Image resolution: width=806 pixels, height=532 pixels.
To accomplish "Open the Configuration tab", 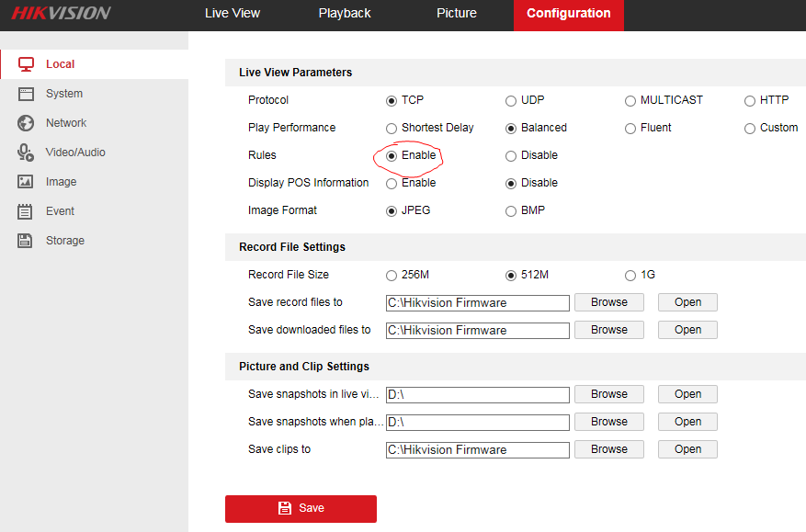I will point(569,14).
